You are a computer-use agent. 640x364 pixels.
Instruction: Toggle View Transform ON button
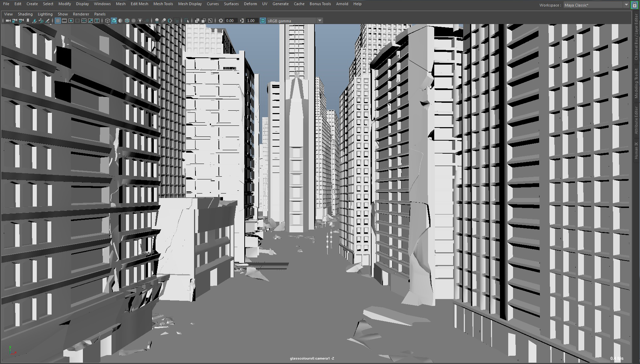click(263, 21)
